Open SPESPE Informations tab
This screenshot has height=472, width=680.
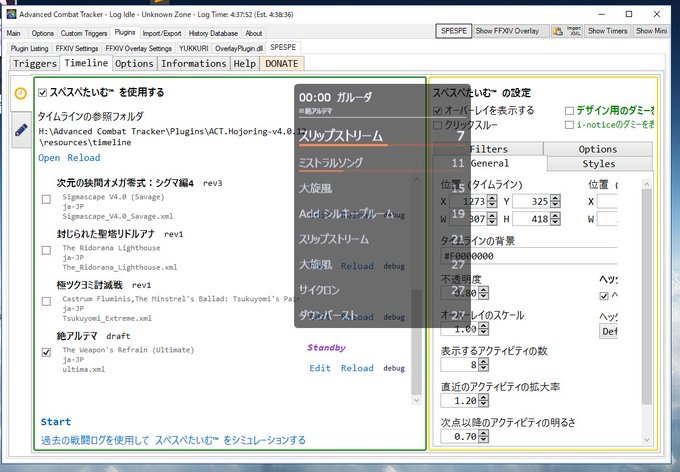193,63
